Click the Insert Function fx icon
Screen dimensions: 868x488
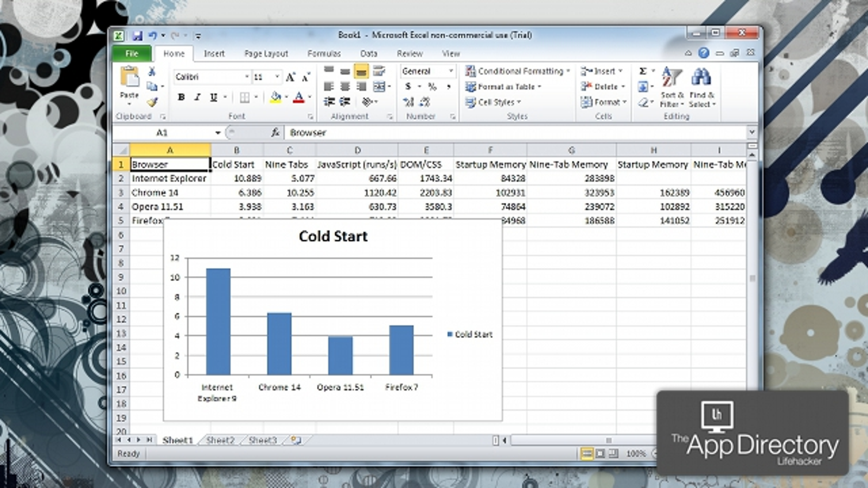pos(275,132)
